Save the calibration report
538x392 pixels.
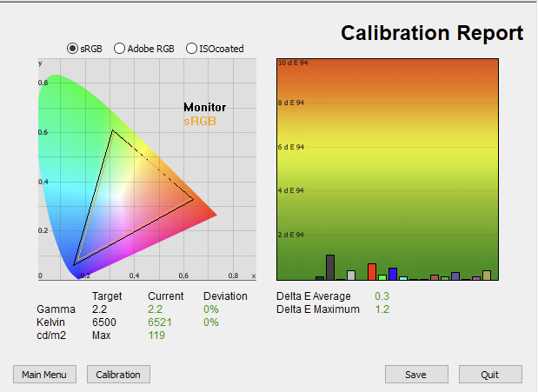click(x=416, y=375)
